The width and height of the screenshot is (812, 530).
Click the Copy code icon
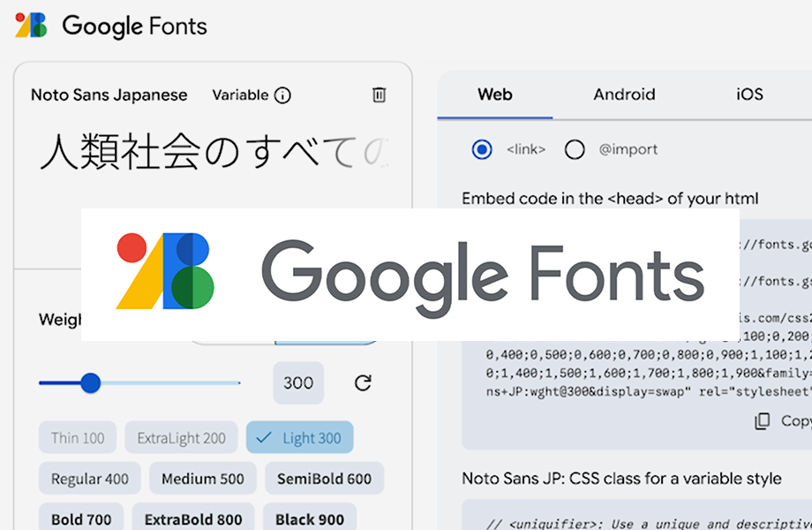coord(763,421)
